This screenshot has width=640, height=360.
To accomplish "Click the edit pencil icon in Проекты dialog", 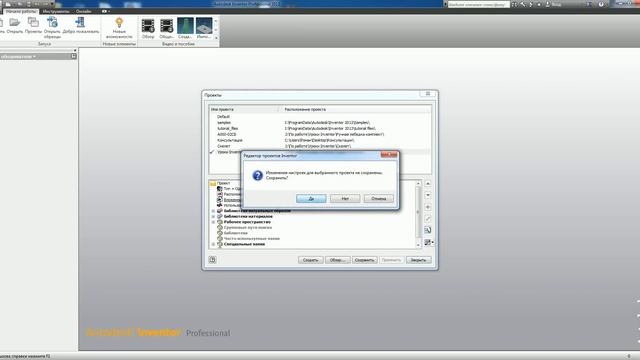I will coord(428,219).
